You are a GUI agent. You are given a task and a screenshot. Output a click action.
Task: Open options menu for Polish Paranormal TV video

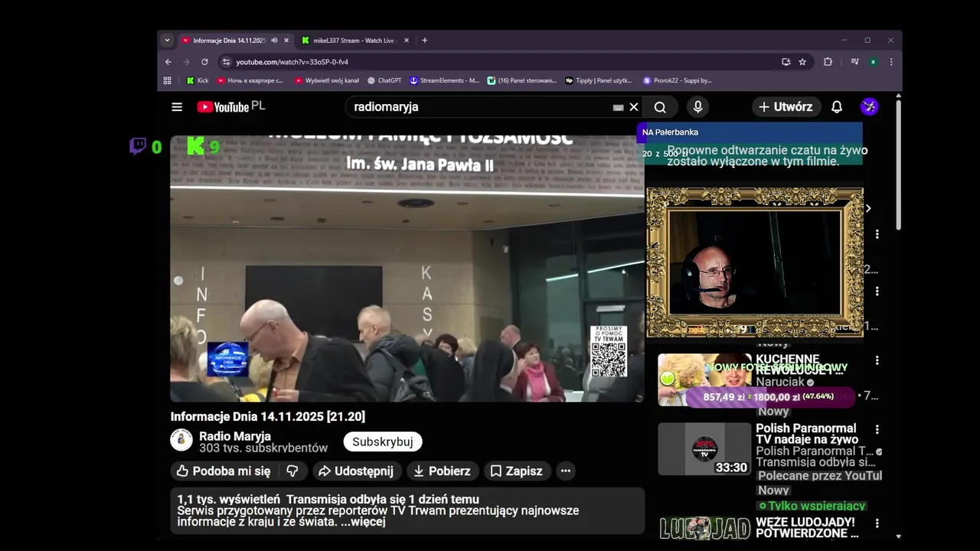pos(877,430)
